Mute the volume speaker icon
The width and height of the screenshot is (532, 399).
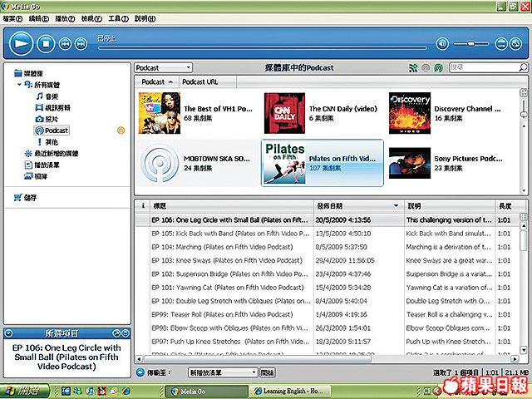coord(442,44)
